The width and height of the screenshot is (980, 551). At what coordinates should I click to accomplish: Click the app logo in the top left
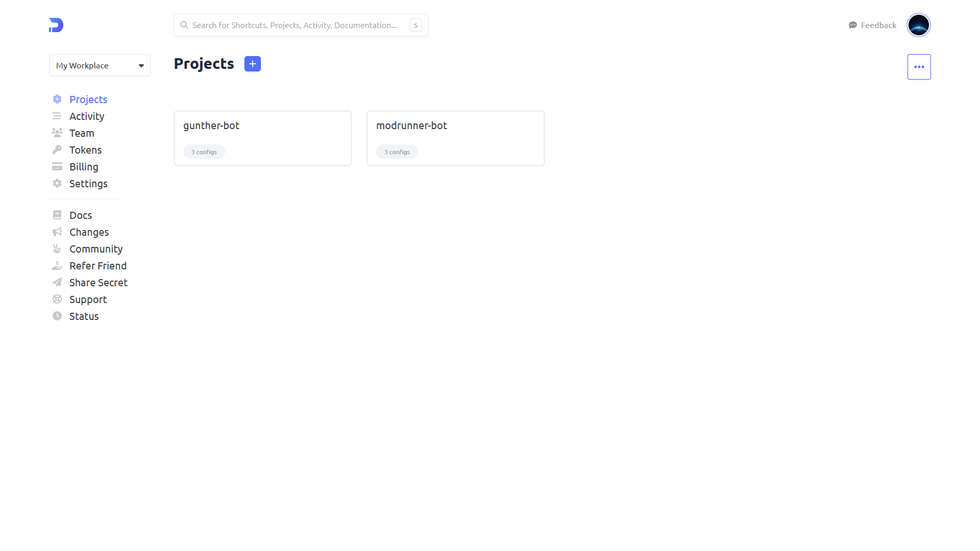(55, 24)
